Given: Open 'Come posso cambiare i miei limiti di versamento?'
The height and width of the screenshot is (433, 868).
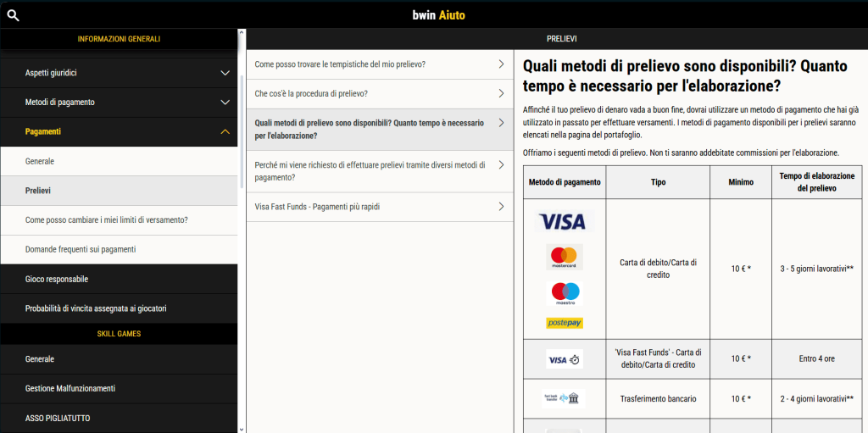Looking at the screenshot, I should [x=119, y=219].
